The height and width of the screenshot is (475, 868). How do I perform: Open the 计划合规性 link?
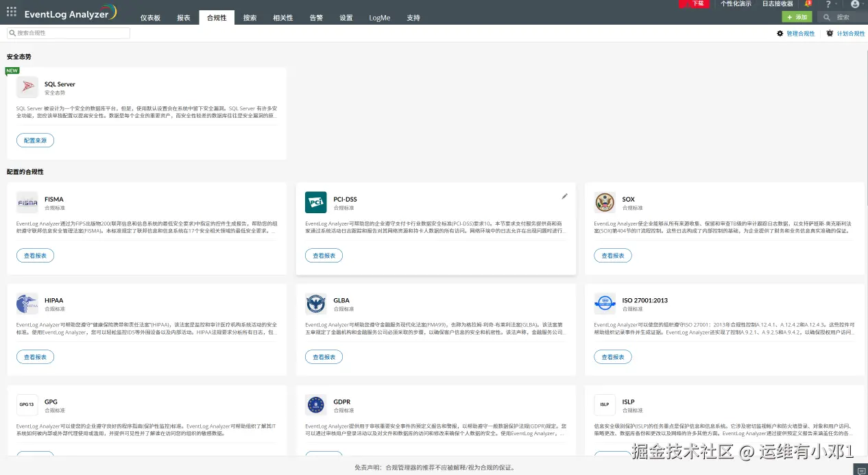(x=851, y=33)
